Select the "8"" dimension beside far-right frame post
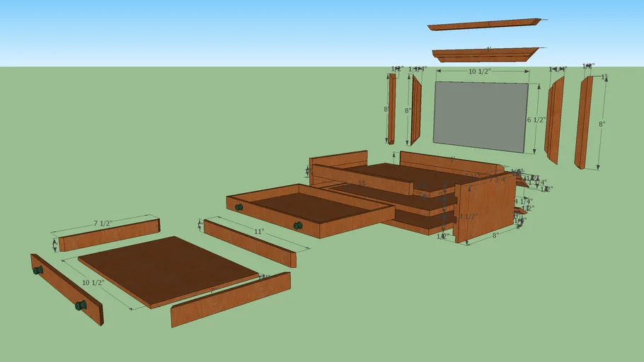Screen dimensions: 644x362 coord(602,124)
